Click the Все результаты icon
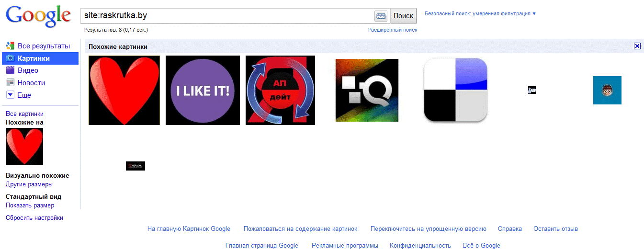 click(x=10, y=46)
